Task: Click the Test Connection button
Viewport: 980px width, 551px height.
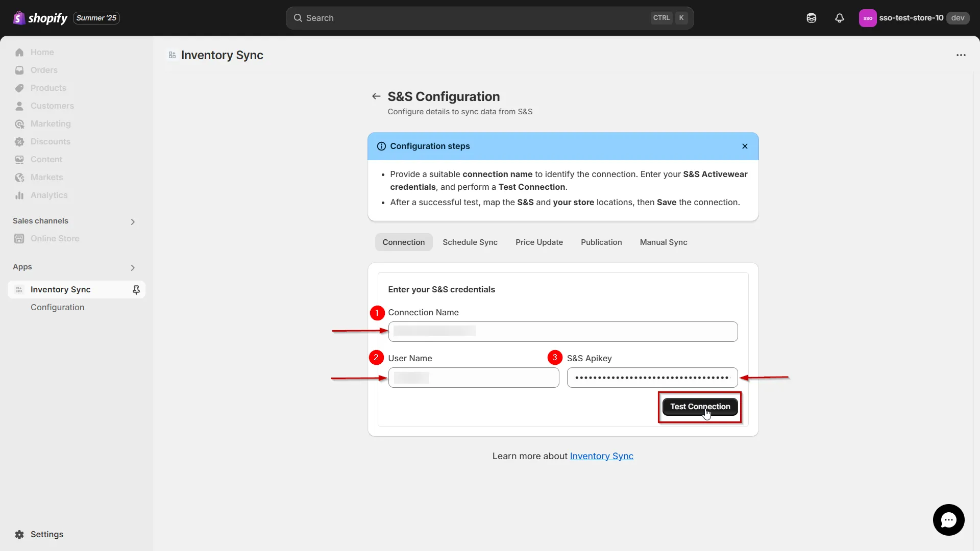Action: (x=700, y=407)
